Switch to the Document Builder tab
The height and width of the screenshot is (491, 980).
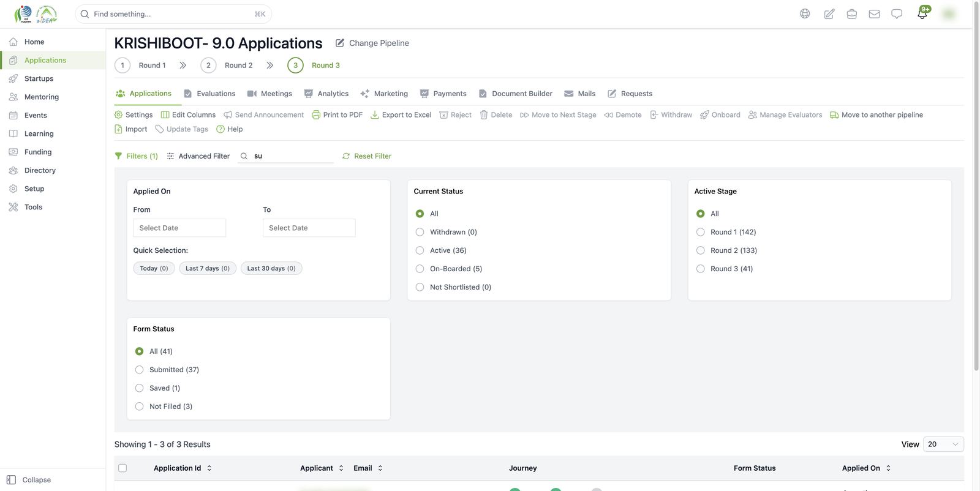point(516,94)
